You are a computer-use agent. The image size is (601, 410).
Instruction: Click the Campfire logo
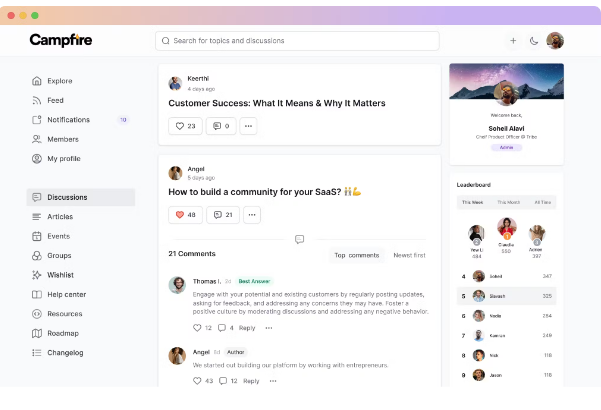click(61, 40)
